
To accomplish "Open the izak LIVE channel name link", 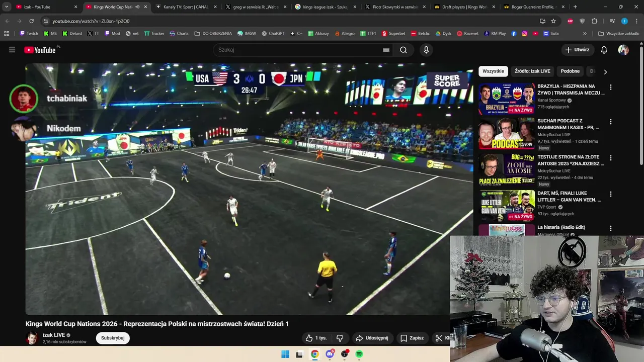I will (54, 335).
